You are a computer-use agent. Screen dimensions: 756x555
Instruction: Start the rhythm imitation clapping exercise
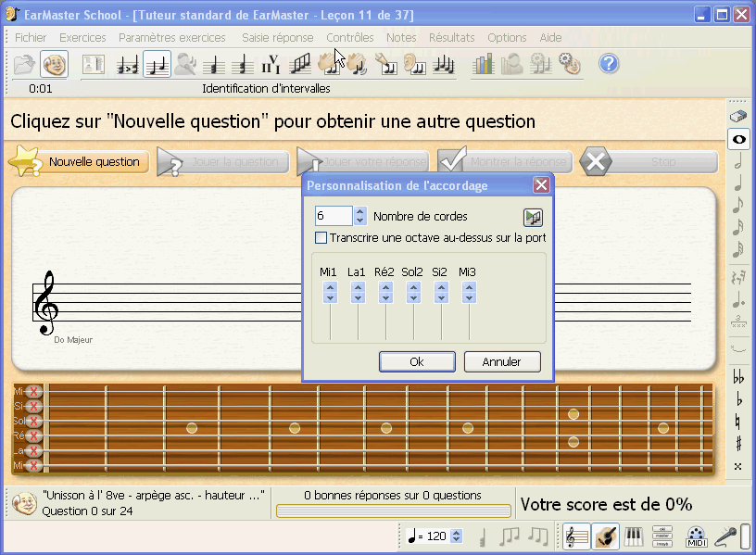click(x=357, y=64)
